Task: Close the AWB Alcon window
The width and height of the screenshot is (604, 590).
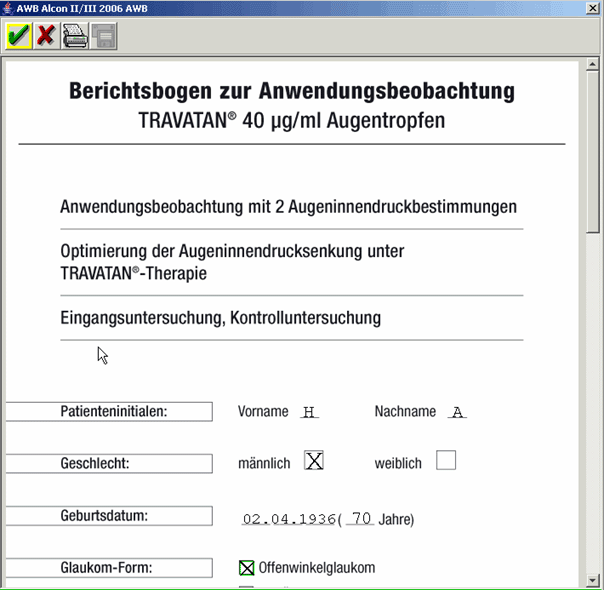Action: pos(592,8)
